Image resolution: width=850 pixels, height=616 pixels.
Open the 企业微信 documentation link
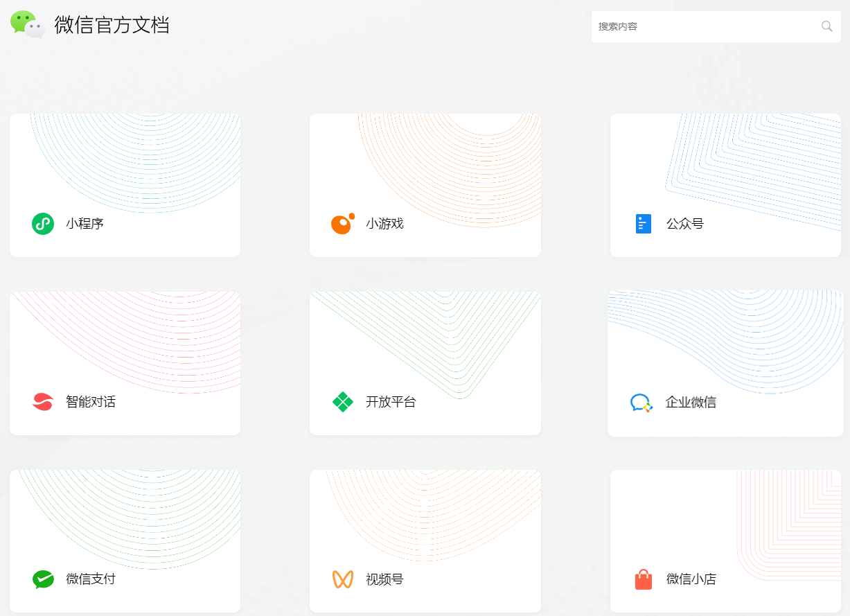pos(691,403)
